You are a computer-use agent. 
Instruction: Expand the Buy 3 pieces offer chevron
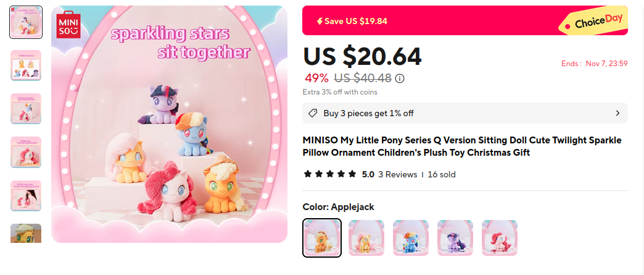tap(617, 113)
